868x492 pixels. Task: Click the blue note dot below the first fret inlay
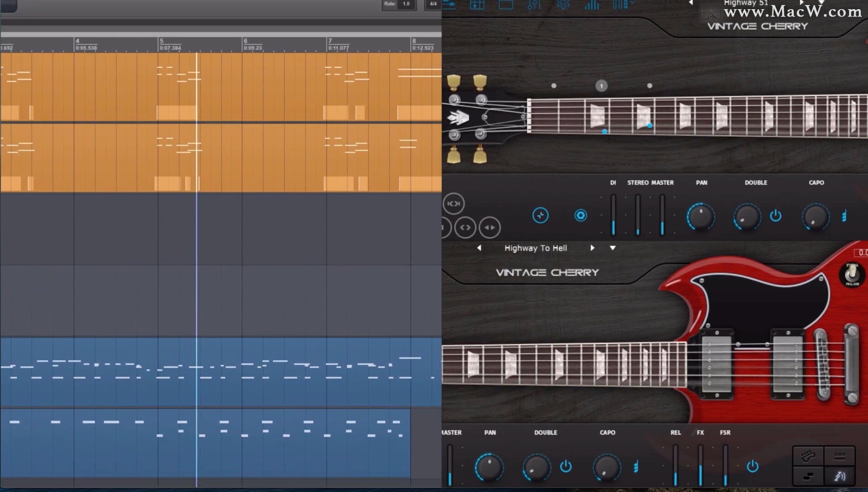point(605,131)
